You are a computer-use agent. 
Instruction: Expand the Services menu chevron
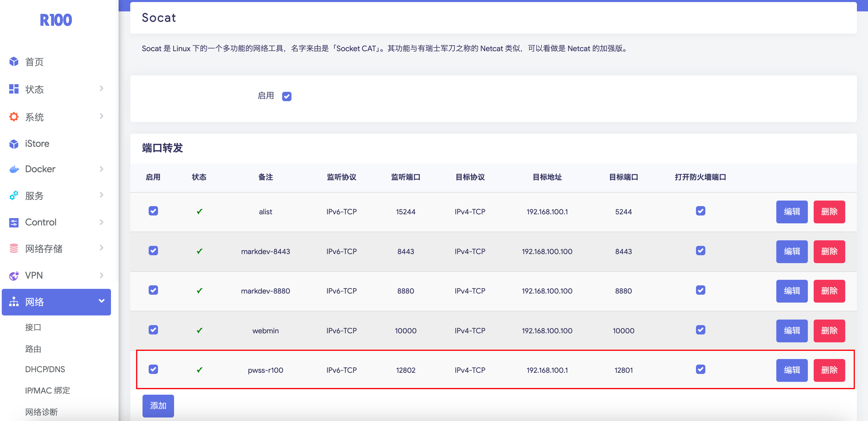[101, 195]
